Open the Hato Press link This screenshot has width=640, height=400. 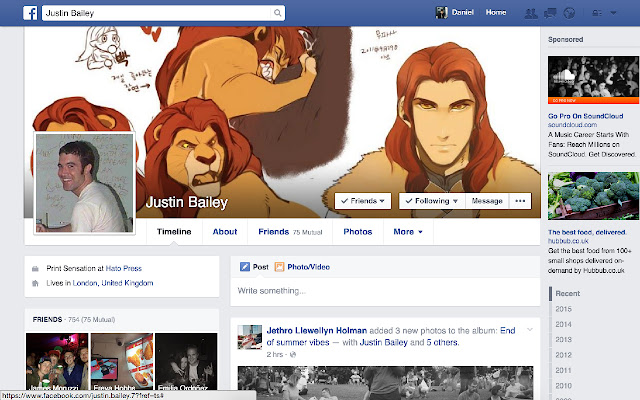[124, 269]
